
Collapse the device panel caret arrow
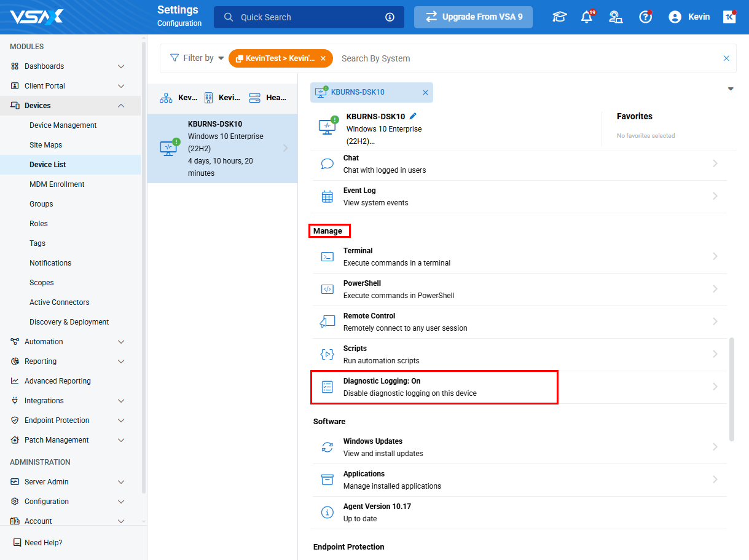point(731,89)
